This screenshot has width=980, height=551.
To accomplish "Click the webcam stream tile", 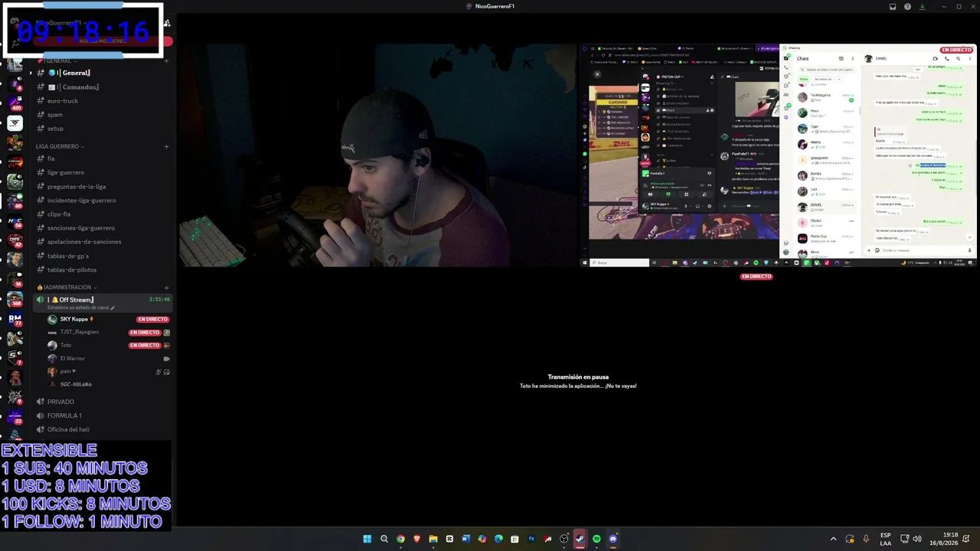I will coord(378,155).
